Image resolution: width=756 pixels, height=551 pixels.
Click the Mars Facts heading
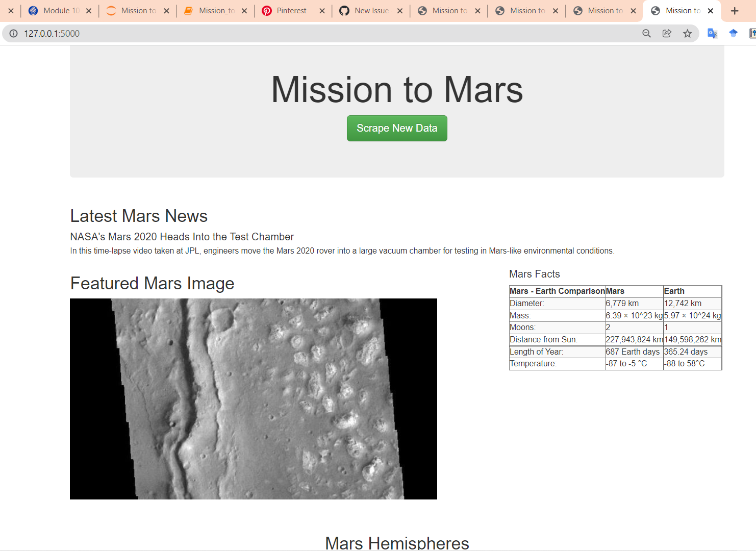(x=535, y=274)
